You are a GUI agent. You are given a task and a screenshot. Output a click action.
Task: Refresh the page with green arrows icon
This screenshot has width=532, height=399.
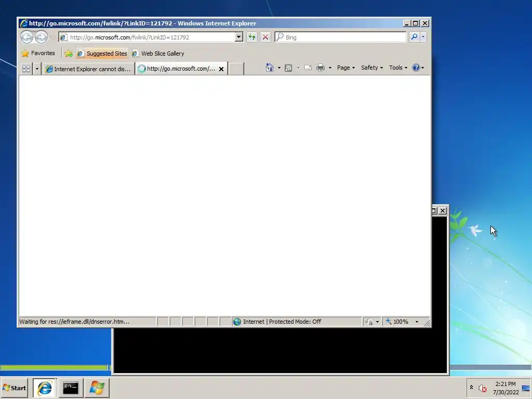[x=252, y=37]
